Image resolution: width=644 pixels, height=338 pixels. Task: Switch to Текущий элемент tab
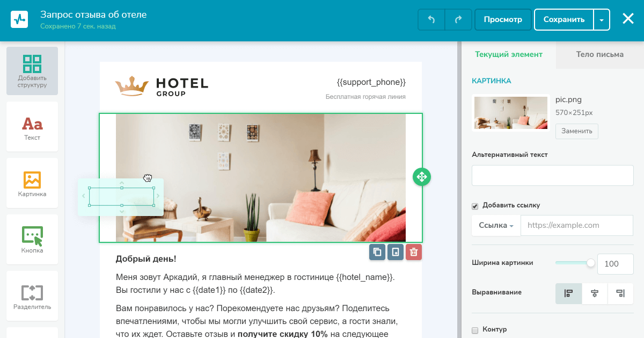click(x=509, y=54)
